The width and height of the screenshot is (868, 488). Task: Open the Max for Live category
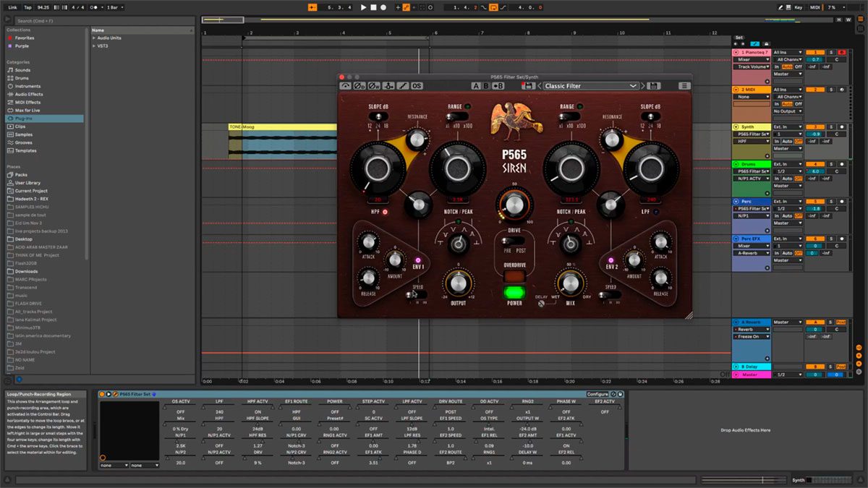(27, 110)
